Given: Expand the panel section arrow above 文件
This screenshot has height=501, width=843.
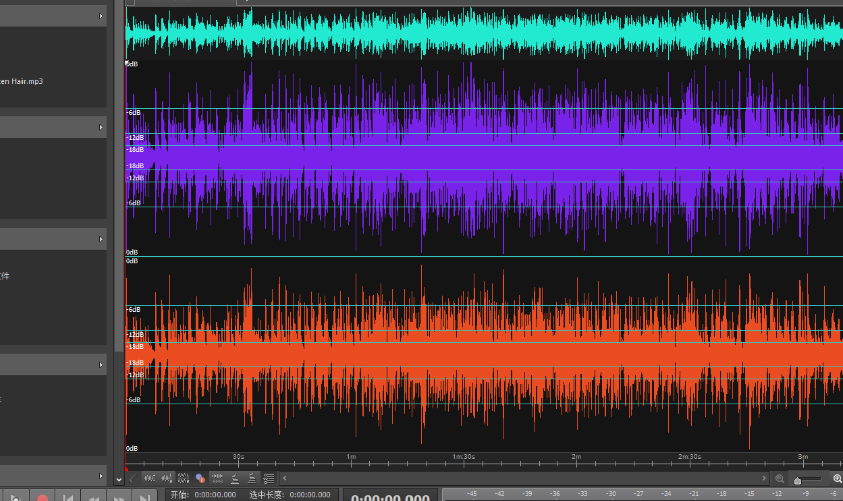Looking at the screenshot, I should pyautogui.click(x=101, y=239).
